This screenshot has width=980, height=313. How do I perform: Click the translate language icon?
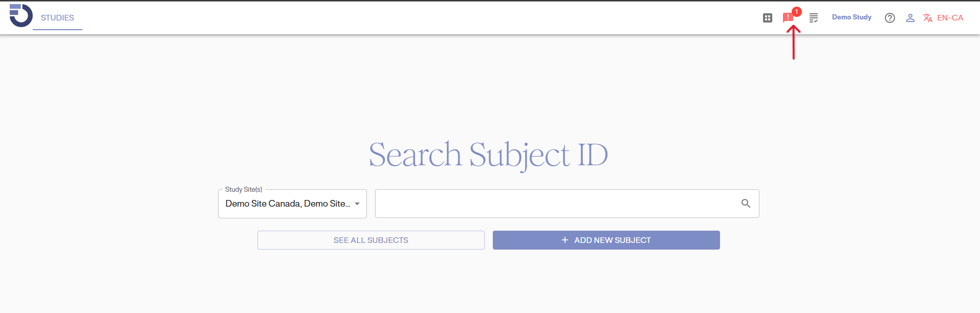click(927, 18)
